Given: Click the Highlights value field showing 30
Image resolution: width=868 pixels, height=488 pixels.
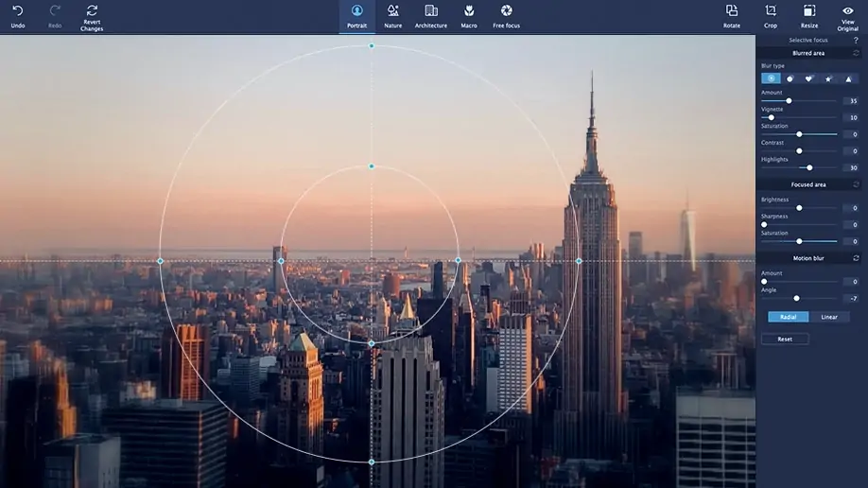Looking at the screenshot, I should [851, 167].
